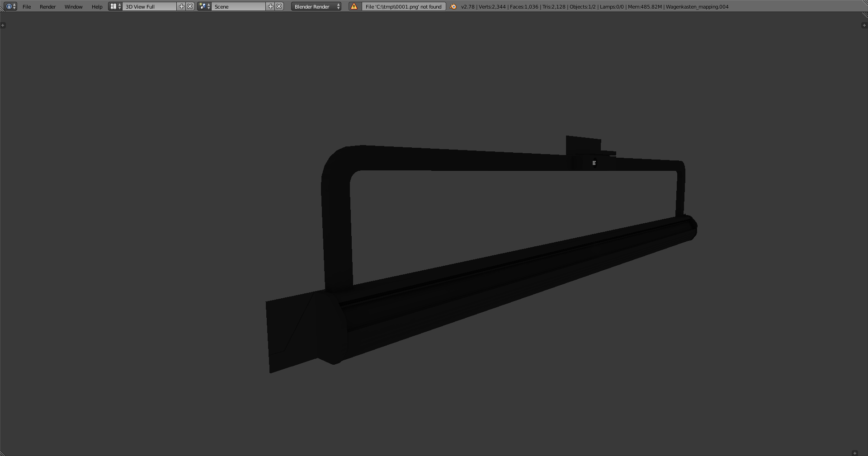
Task: Click the screen layout browse icon
Action: [x=115, y=6]
